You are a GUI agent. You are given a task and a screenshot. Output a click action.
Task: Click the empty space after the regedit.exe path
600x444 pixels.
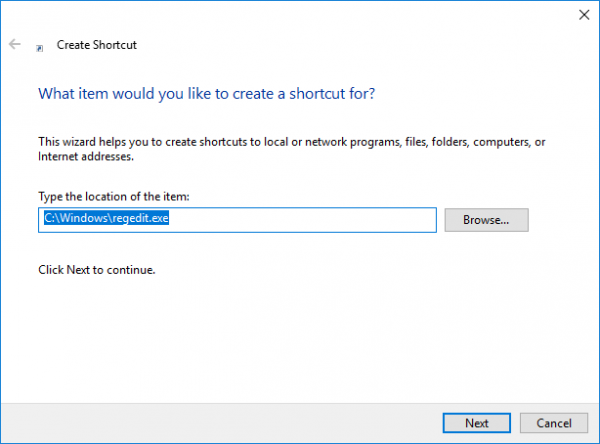coord(300,219)
